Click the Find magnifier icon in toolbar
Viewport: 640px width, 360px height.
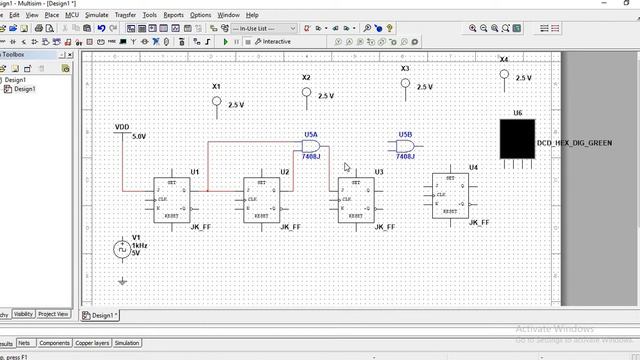(x=367, y=28)
